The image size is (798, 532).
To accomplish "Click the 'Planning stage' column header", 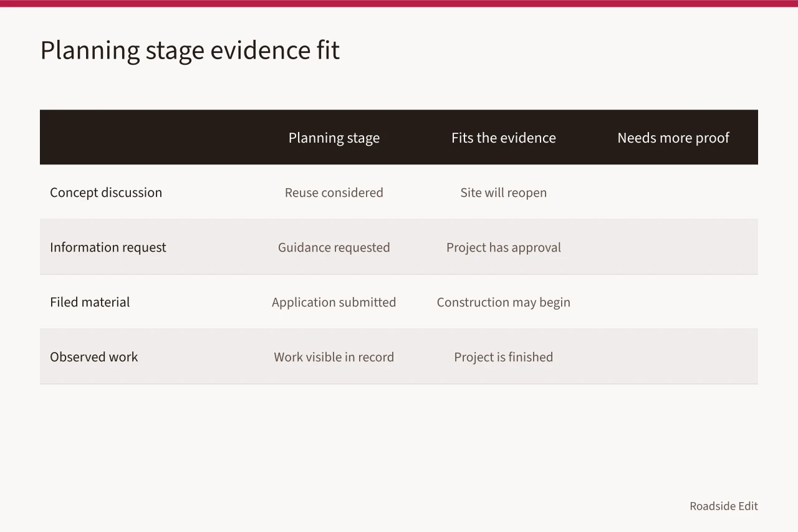I will pos(334,138).
